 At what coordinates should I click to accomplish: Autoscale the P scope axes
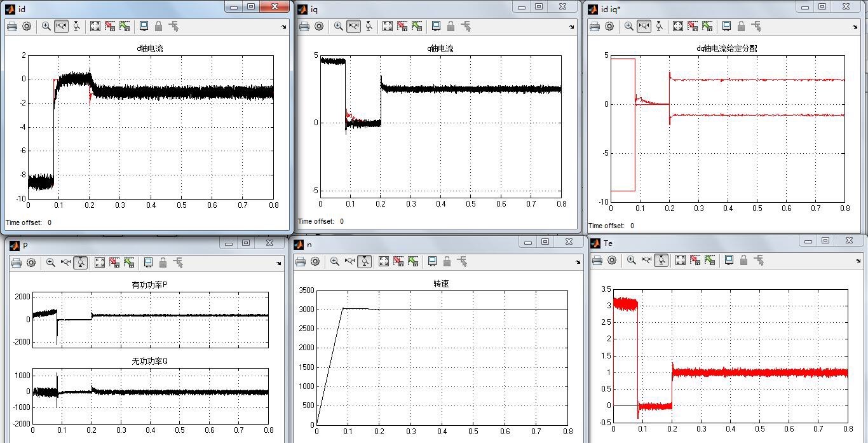point(99,262)
